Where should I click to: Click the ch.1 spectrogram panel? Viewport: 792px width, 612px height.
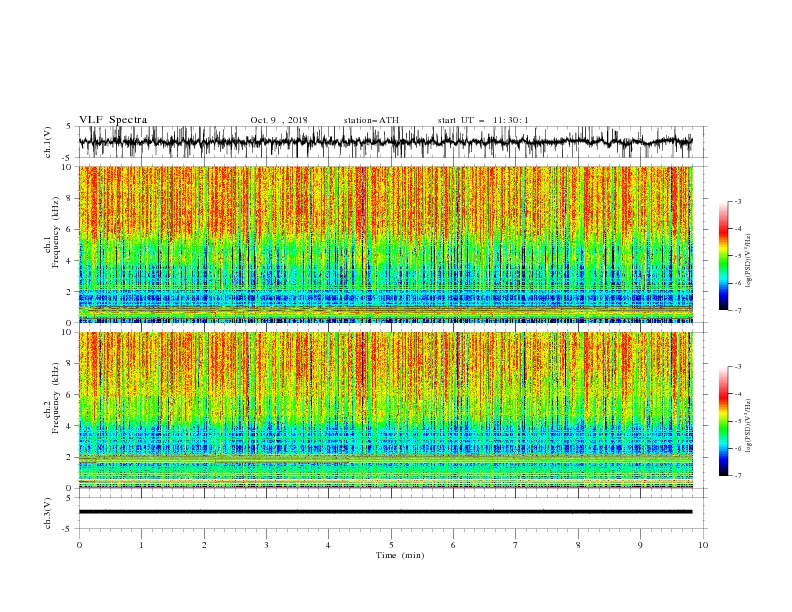(x=385, y=244)
